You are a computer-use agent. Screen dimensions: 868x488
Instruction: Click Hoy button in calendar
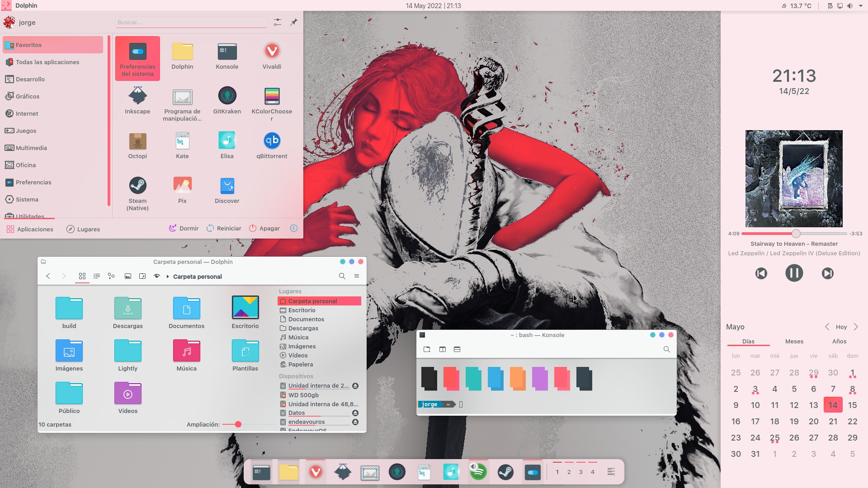pos(841,327)
